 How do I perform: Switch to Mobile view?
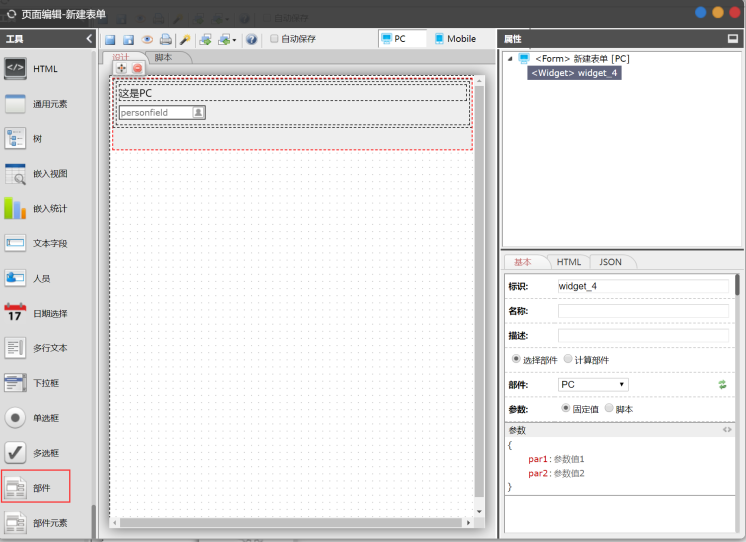(455, 39)
